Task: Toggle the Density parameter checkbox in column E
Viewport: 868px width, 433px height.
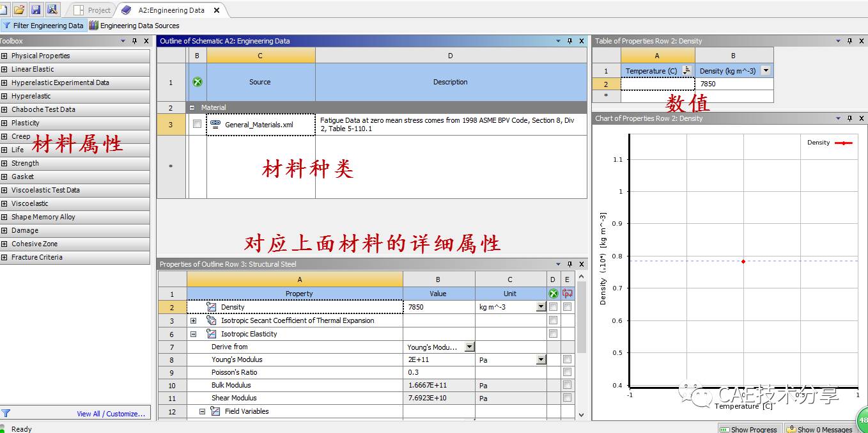Action: (x=567, y=307)
